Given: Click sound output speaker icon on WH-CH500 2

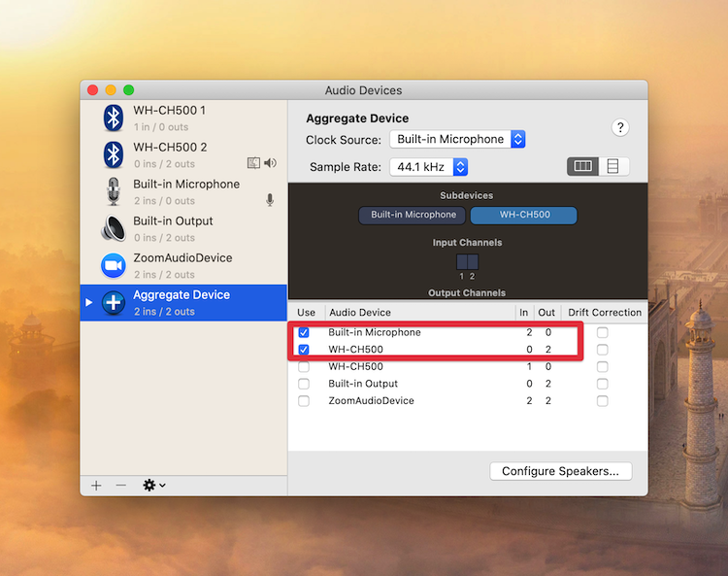Looking at the screenshot, I should 270,163.
